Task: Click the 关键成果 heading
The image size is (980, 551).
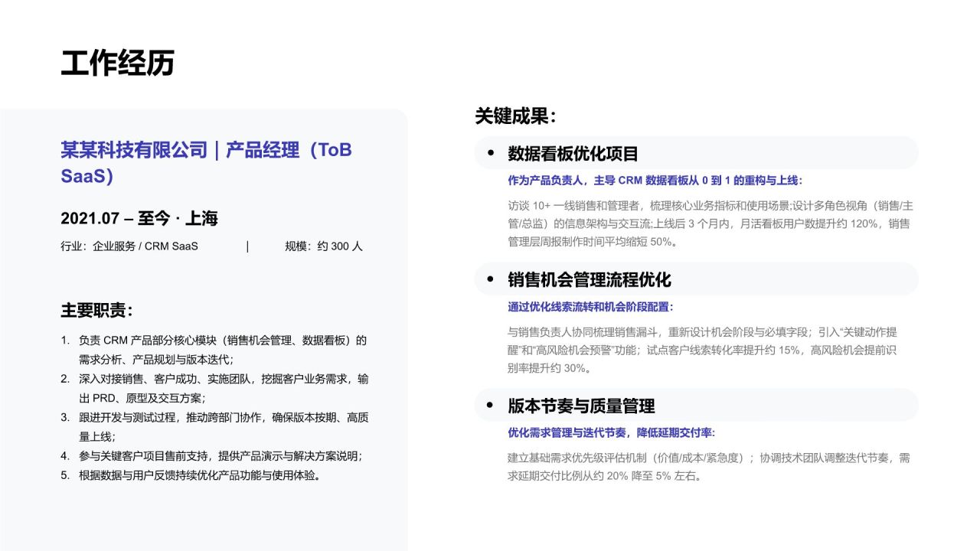Action: pos(515,116)
